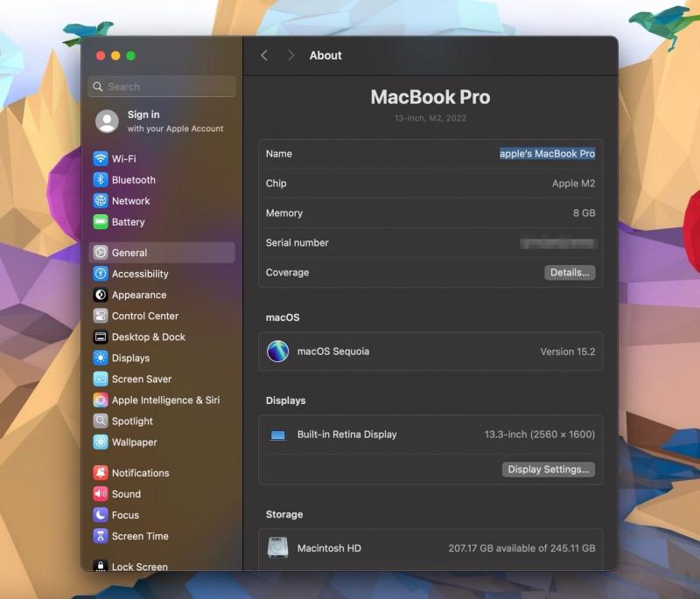
Task: Click 207.17 GB available of 245.11 GB
Action: coord(521,548)
